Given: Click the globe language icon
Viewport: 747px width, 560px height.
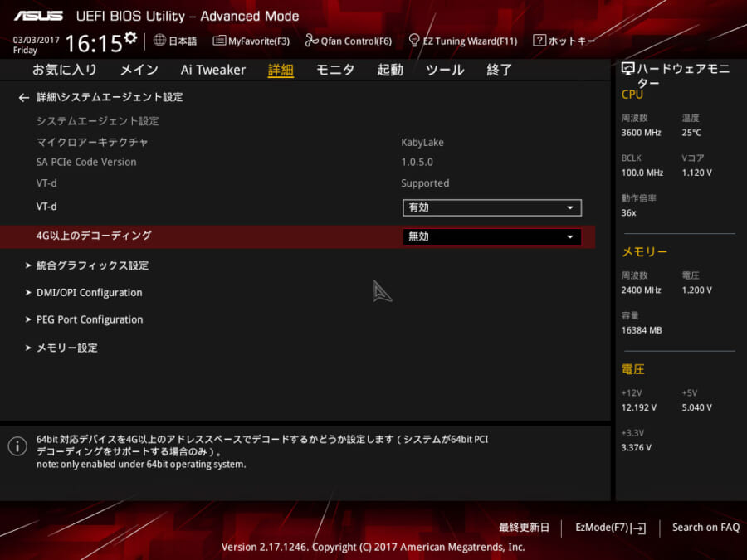Looking at the screenshot, I should tap(159, 41).
